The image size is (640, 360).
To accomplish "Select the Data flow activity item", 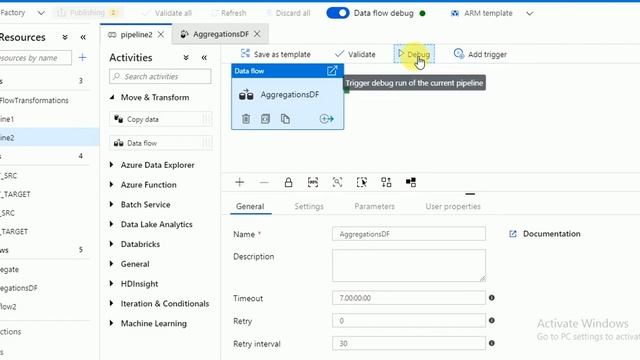I will click(x=161, y=143).
